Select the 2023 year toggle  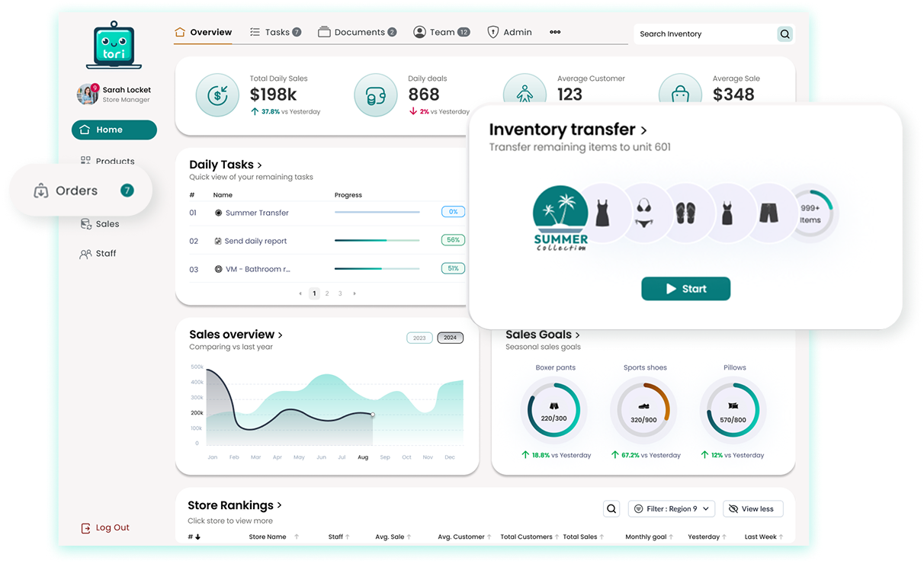(x=419, y=338)
